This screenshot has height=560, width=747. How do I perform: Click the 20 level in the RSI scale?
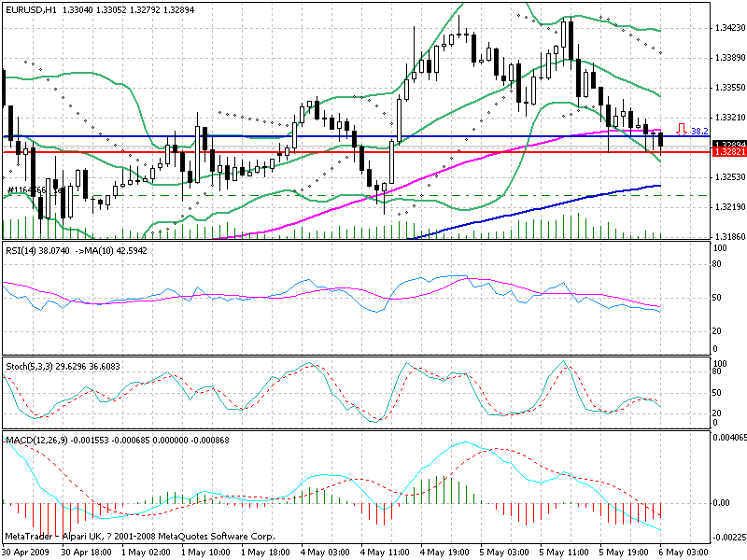tap(717, 331)
